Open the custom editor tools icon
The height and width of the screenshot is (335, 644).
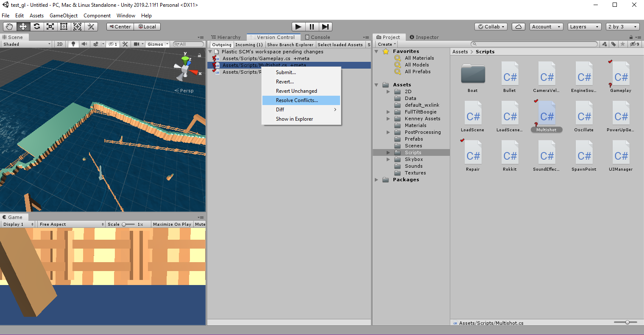(x=91, y=26)
